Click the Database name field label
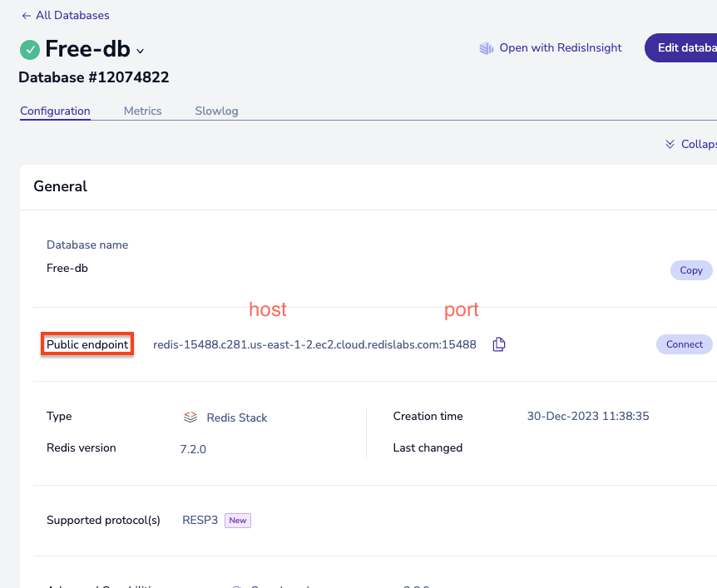Screen dimensions: 717x588 87,245
